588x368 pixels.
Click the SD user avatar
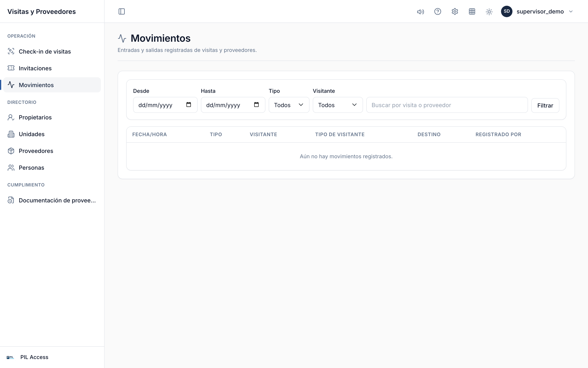pyautogui.click(x=507, y=11)
